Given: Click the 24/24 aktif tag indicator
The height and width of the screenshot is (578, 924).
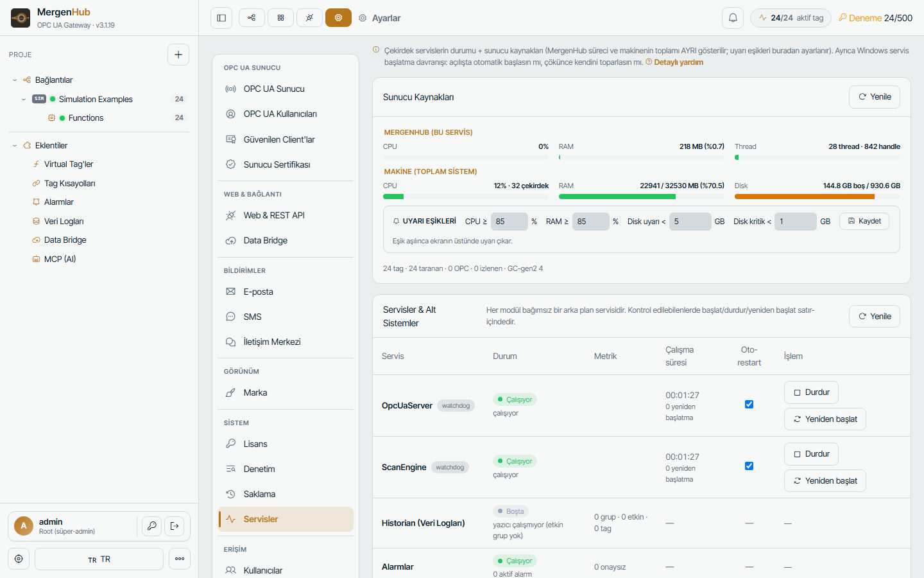Looking at the screenshot, I should [791, 18].
